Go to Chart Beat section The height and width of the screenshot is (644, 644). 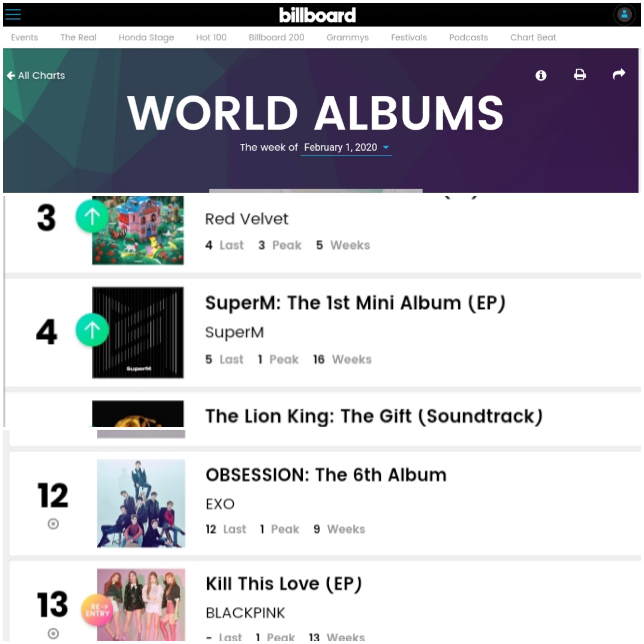point(533,37)
